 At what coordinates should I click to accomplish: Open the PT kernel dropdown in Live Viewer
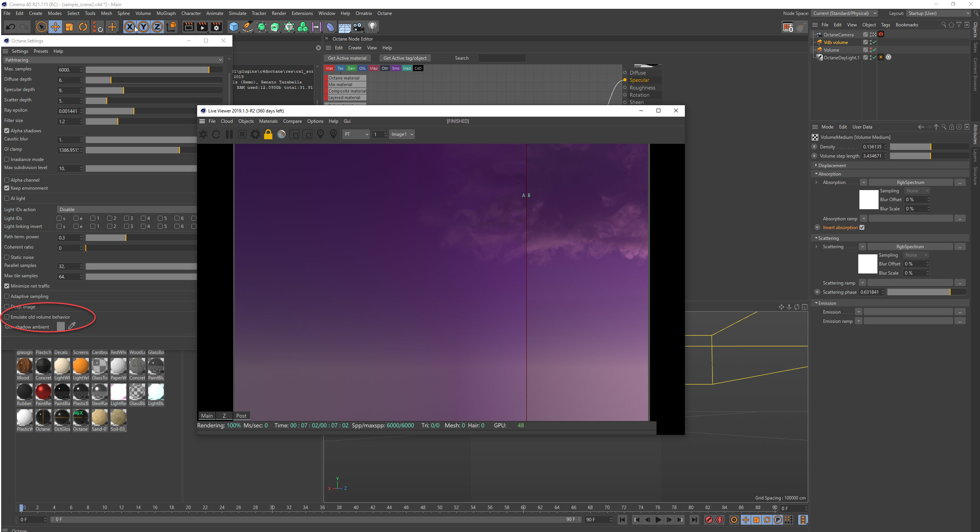[356, 134]
